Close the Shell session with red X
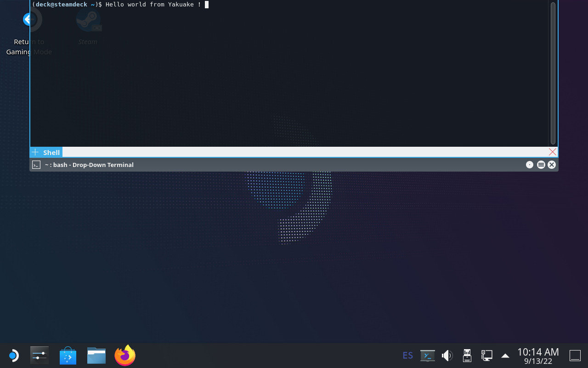 tap(553, 152)
